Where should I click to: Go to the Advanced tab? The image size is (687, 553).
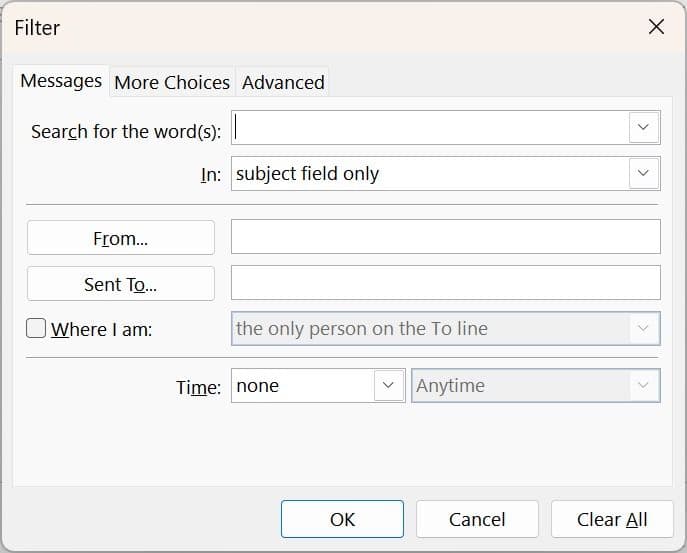283,82
